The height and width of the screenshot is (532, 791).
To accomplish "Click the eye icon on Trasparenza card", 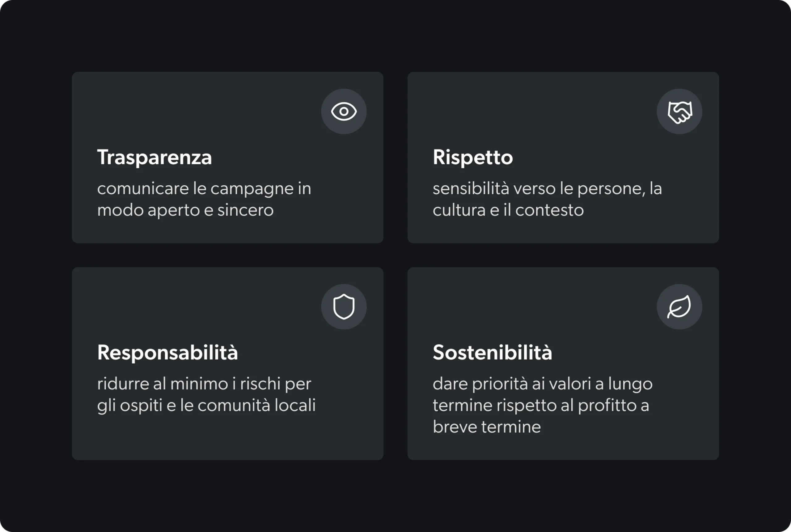I will [344, 111].
